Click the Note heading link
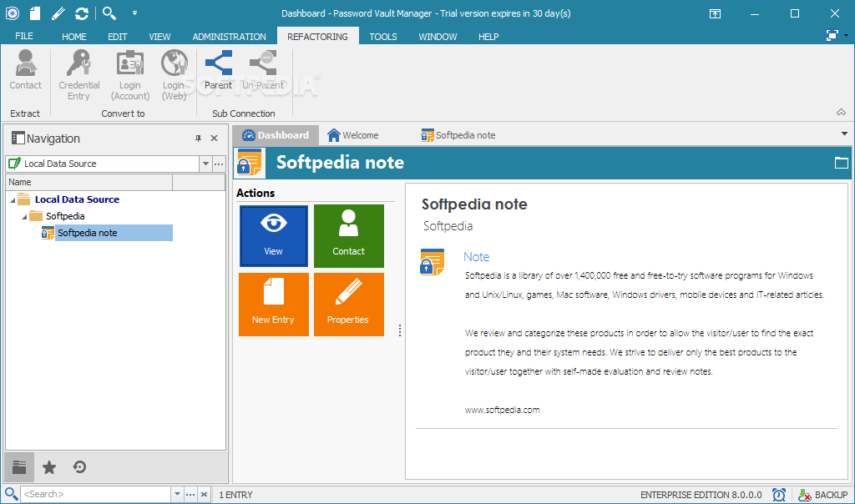855x504 pixels. tap(476, 257)
